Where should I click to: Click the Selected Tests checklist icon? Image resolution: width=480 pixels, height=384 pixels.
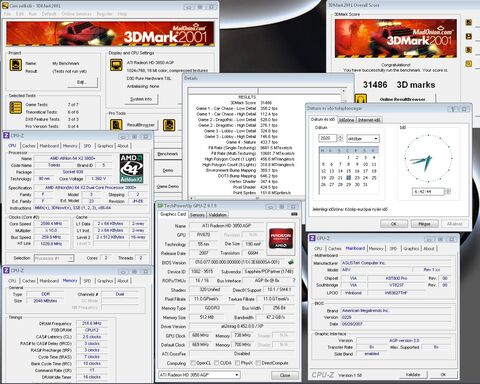15,107
